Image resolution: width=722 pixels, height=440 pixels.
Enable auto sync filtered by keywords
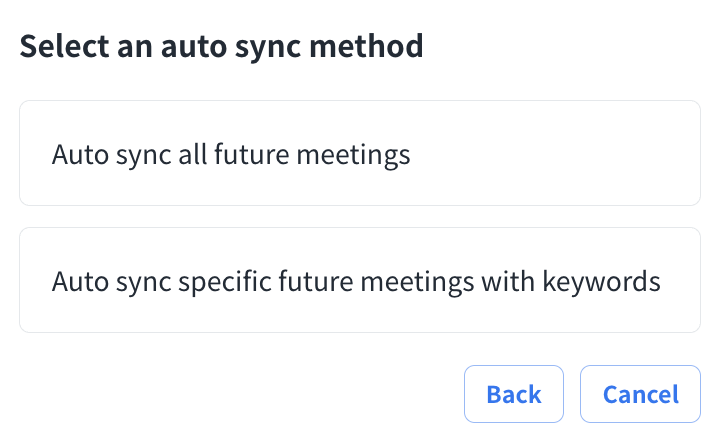point(359,280)
